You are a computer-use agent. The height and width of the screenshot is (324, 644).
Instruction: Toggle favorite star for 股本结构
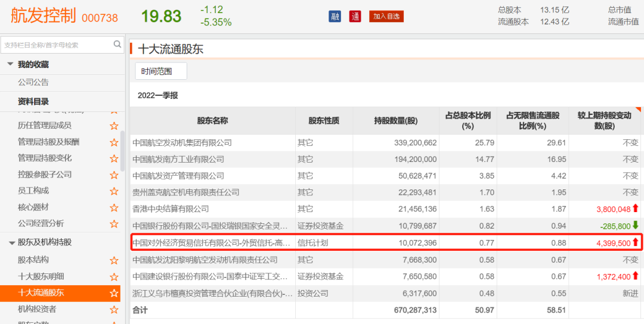114,260
